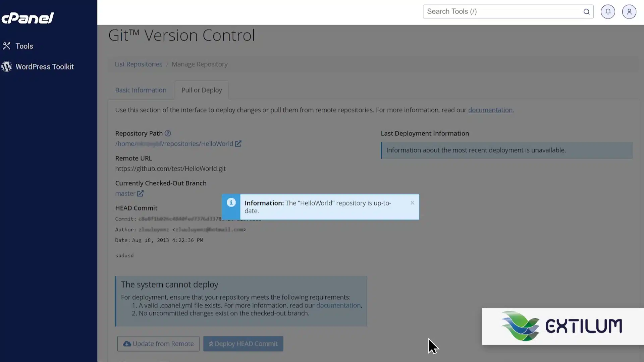Viewport: 644px width, 362px height.
Task: Click the cPanel logo
Action: tap(28, 18)
